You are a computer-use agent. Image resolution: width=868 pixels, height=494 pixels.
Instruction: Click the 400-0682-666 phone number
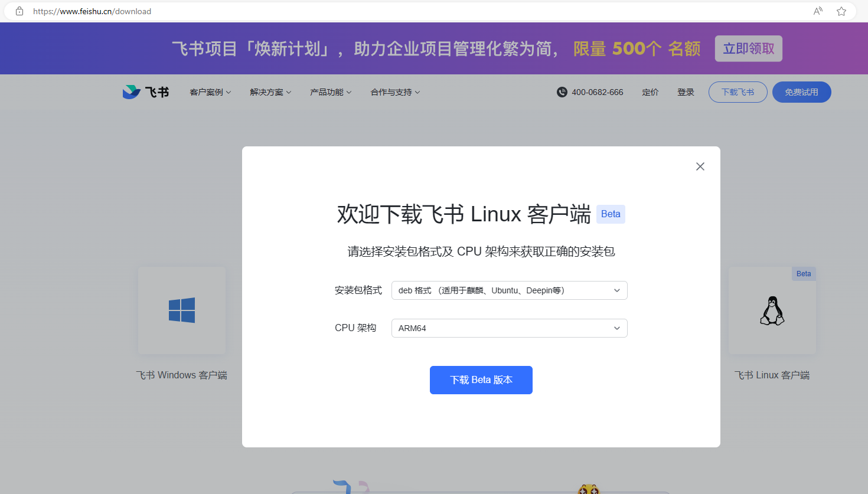tap(598, 92)
